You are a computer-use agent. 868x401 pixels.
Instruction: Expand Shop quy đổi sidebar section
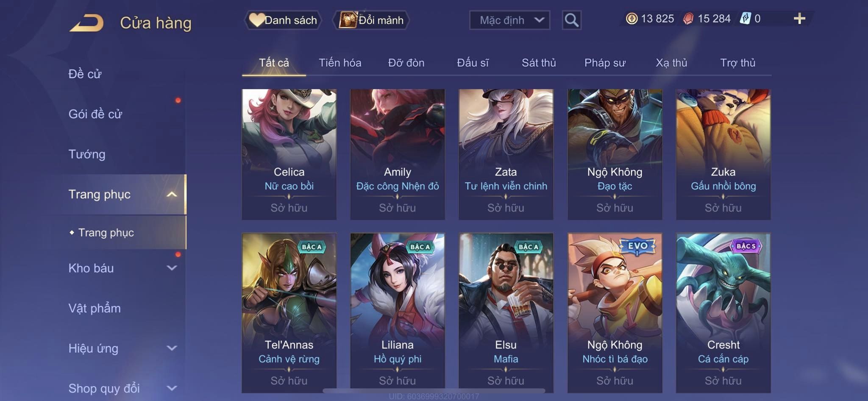tap(172, 388)
